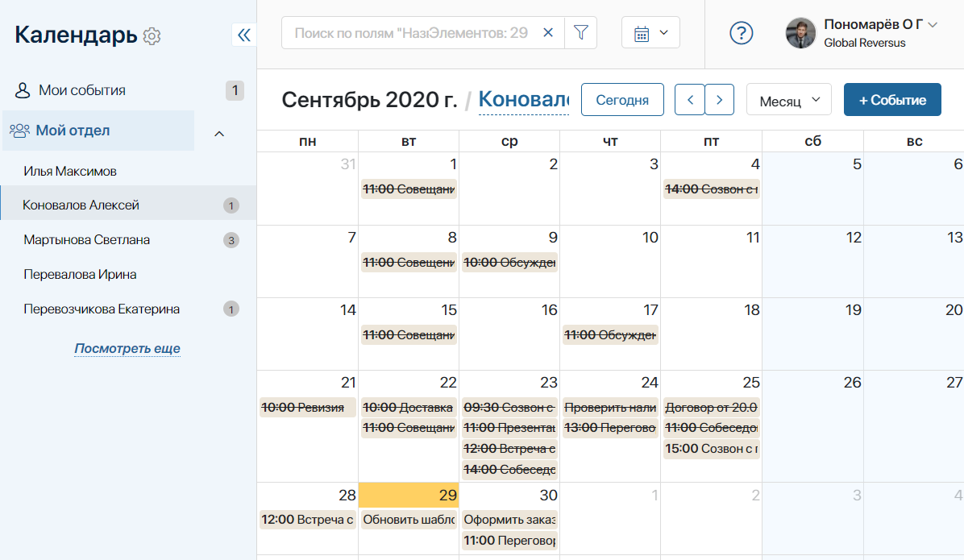Clear the search field with X icon

(x=548, y=32)
